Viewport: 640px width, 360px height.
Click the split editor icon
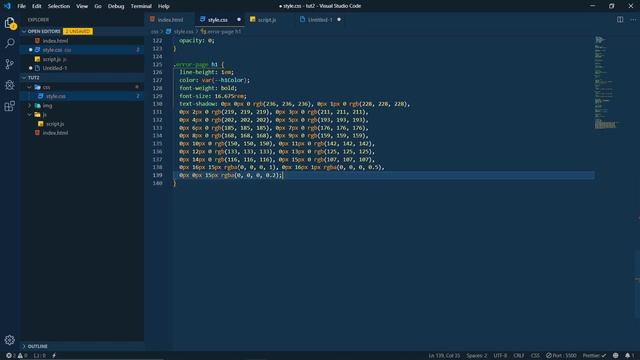point(620,20)
